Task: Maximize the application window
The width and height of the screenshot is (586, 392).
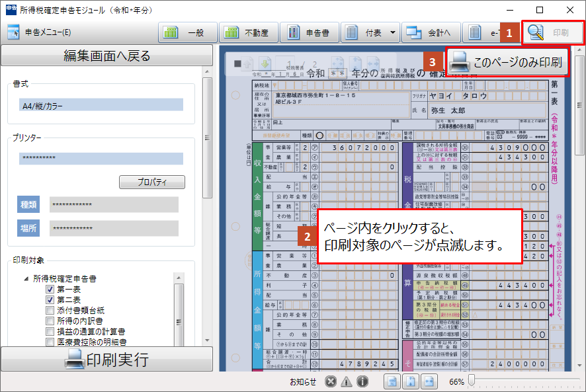Action: tap(539, 10)
